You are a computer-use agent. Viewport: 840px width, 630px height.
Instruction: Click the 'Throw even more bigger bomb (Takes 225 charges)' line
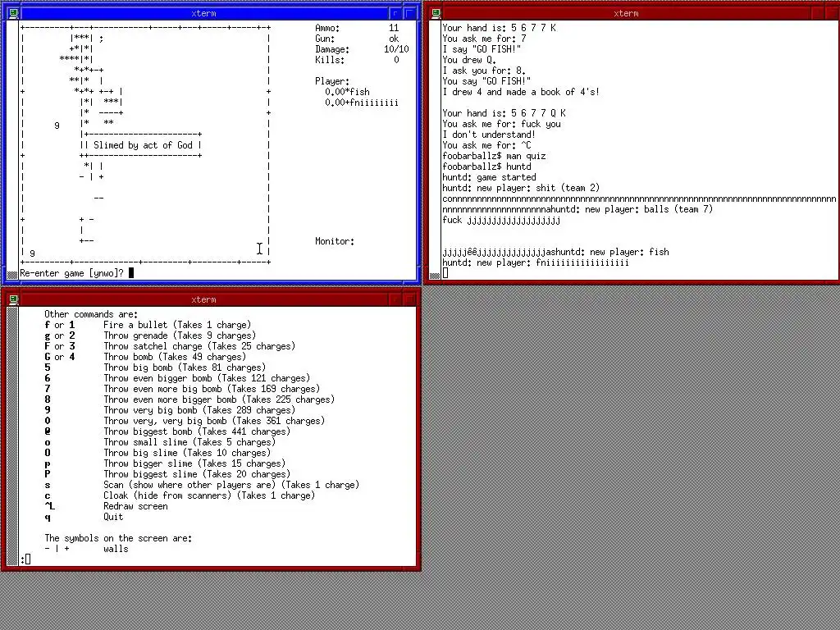(219, 399)
